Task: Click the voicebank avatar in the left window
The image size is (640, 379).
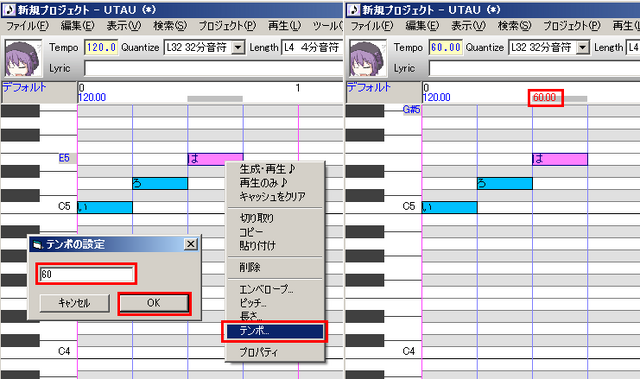Action: point(23,58)
